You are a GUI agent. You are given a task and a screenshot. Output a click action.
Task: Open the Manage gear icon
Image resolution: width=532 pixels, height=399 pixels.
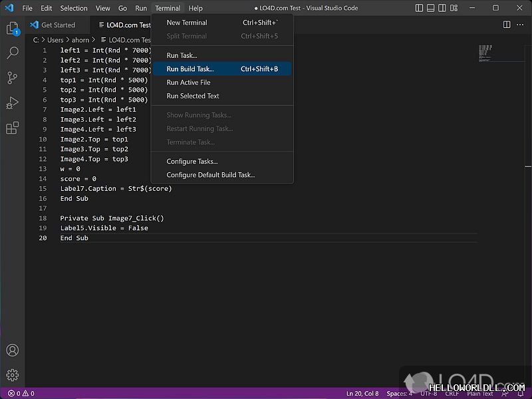coord(13,375)
